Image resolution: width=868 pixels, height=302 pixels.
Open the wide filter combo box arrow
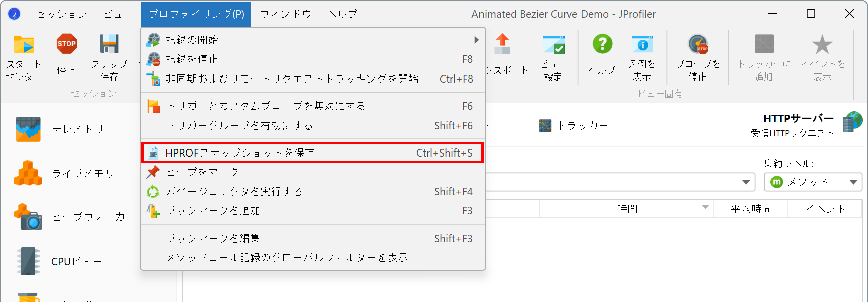746,182
